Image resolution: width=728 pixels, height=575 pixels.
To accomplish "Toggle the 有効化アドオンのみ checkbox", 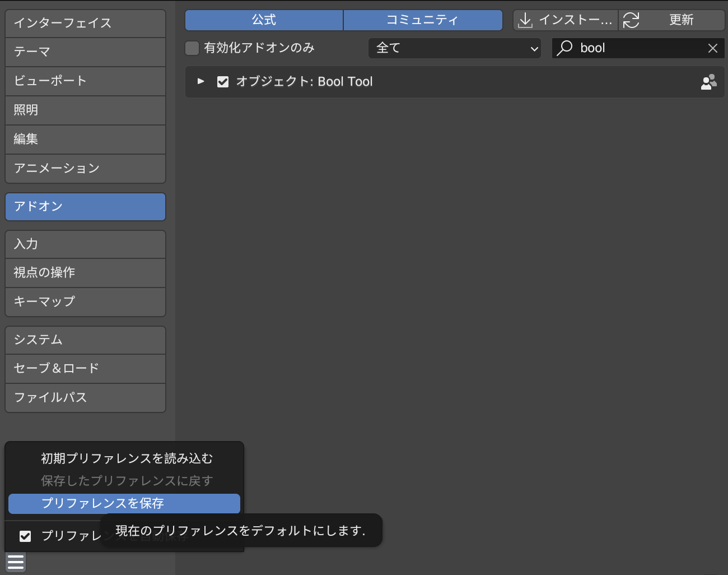I will (x=192, y=48).
